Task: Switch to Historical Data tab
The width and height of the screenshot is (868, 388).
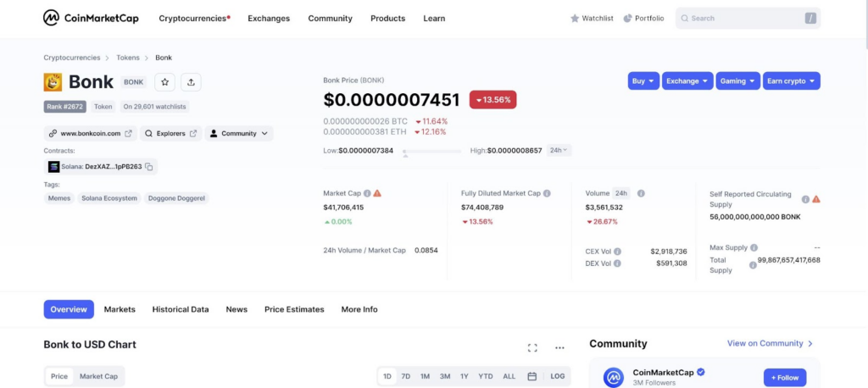Action: point(181,309)
